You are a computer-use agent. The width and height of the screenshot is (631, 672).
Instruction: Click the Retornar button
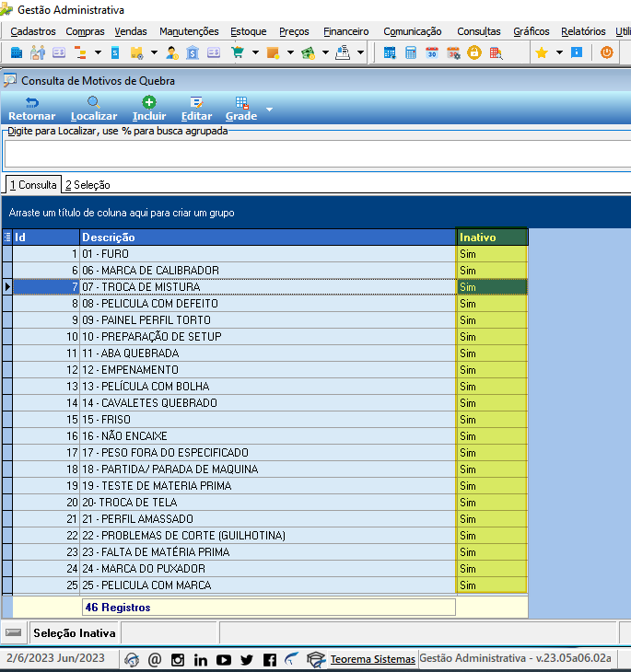pyautogui.click(x=32, y=109)
